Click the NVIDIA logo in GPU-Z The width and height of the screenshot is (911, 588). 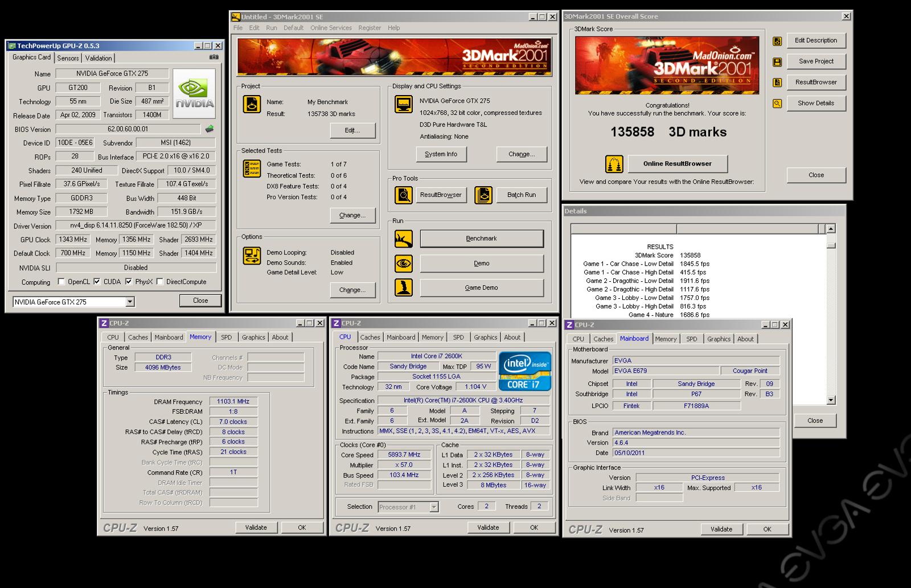pyautogui.click(x=194, y=94)
